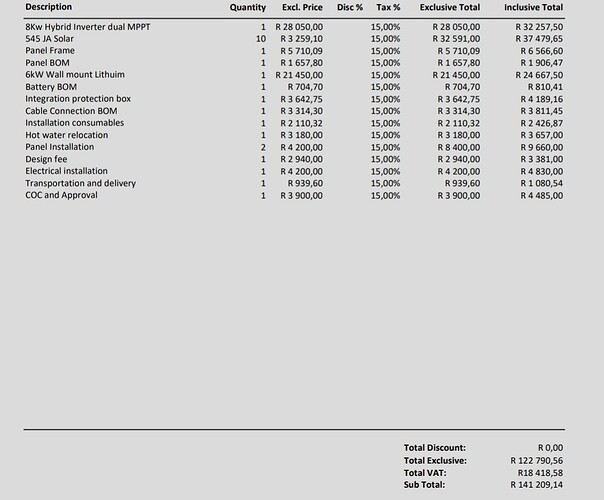Viewport: 604px width, 500px height.
Task: Select exclusive total R 3 642,75
Action: [x=459, y=99]
